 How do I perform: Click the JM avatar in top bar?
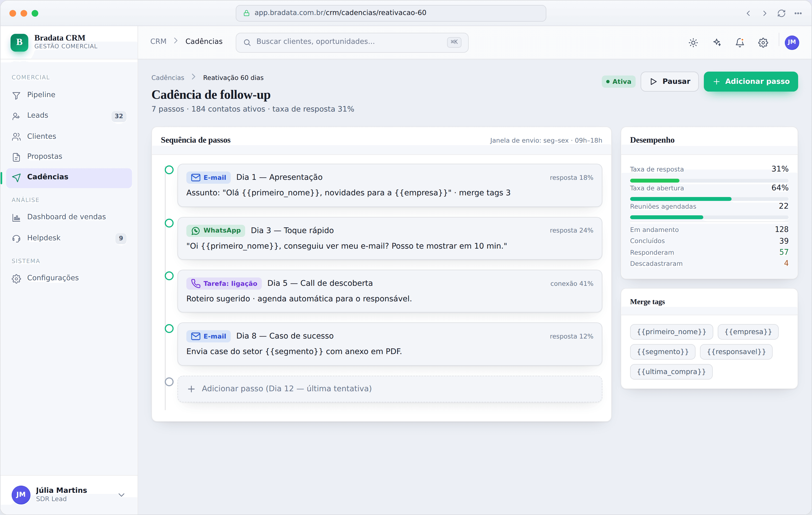pos(791,42)
